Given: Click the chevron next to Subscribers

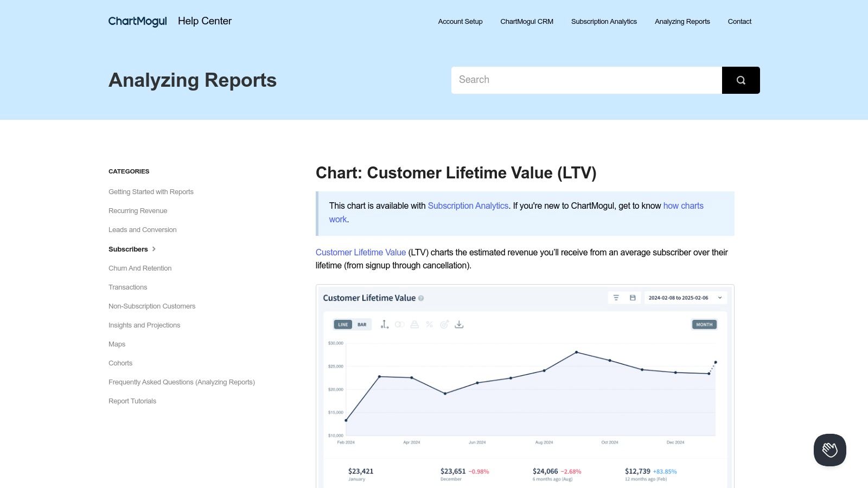Looking at the screenshot, I should point(154,249).
